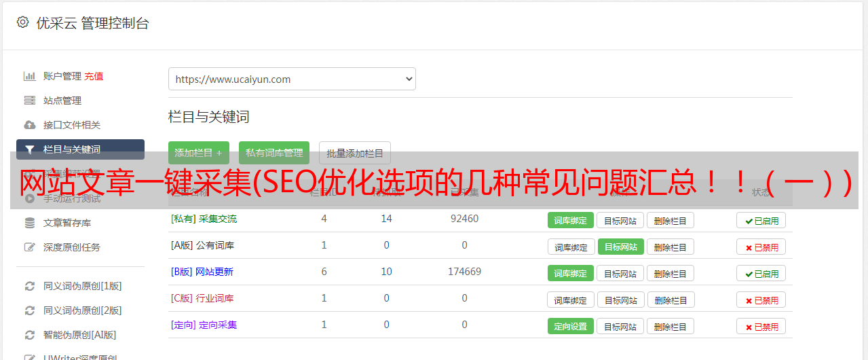Click the [C版] 行业词库 column name
The image size is (868, 360).
click(x=202, y=298)
